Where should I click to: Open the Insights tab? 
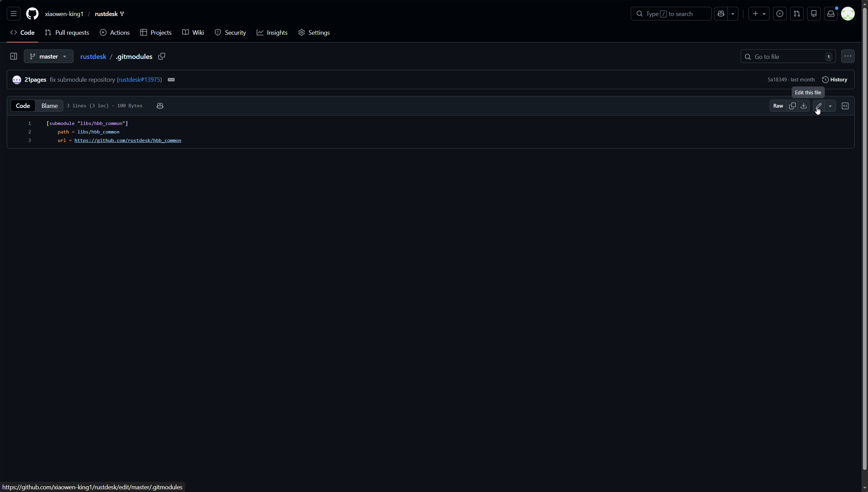click(272, 33)
